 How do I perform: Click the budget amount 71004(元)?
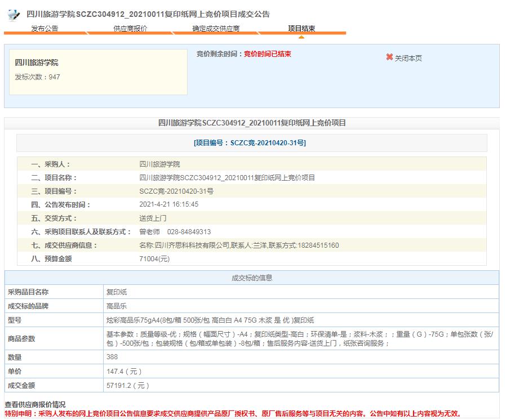pyautogui.click(x=154, y=259)
